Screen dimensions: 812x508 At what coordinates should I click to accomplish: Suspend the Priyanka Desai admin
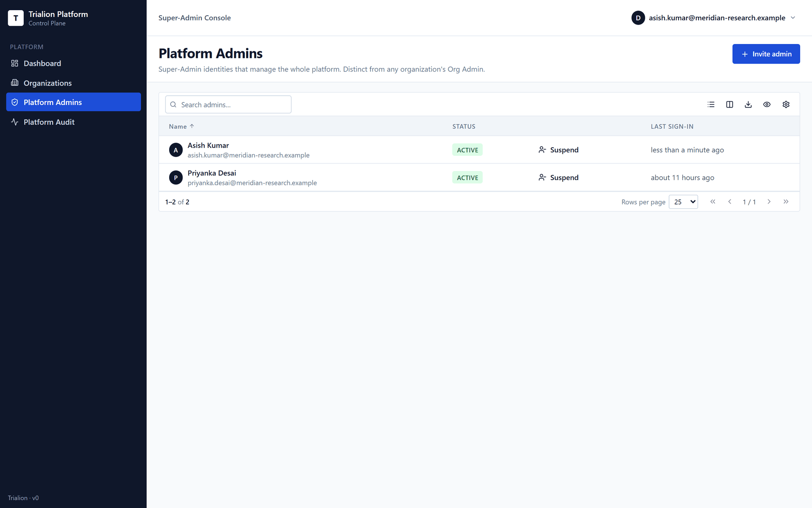point(558,178)
